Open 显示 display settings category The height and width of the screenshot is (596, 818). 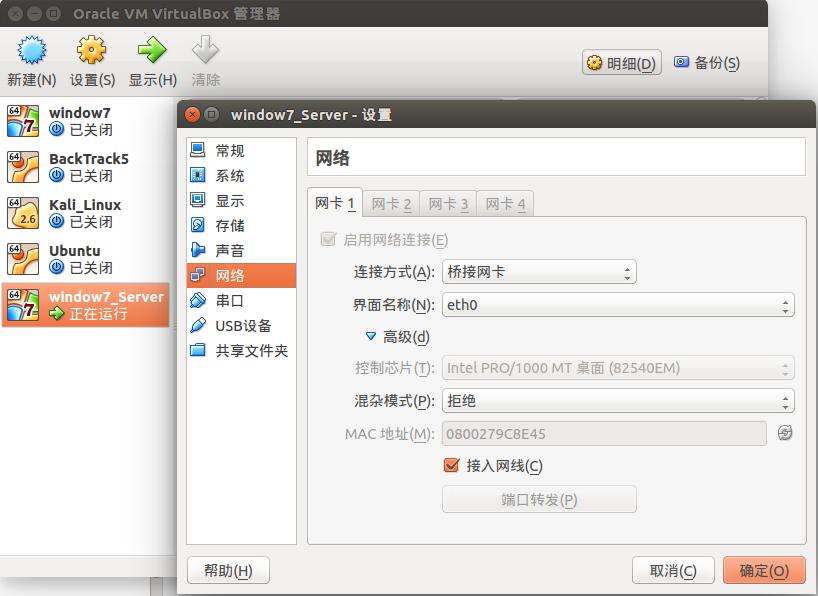pos(241,200)
